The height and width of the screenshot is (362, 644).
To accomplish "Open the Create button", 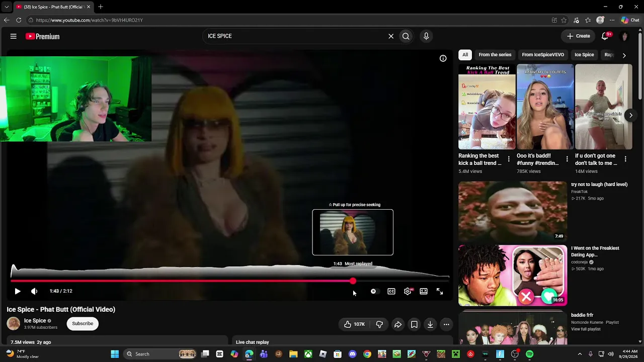I will [x=578, y=36].
